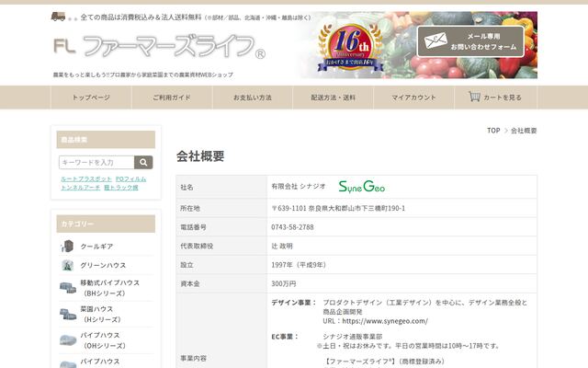Click the 辻 政明 representative name
This screenshot has height=368, width=588.
point(282,246)
